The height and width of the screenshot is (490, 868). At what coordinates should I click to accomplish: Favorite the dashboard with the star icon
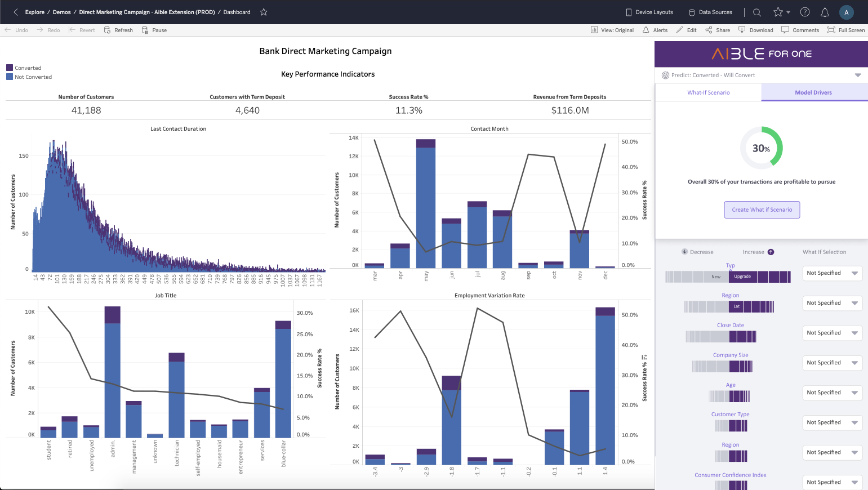click(x=264, y=12)
